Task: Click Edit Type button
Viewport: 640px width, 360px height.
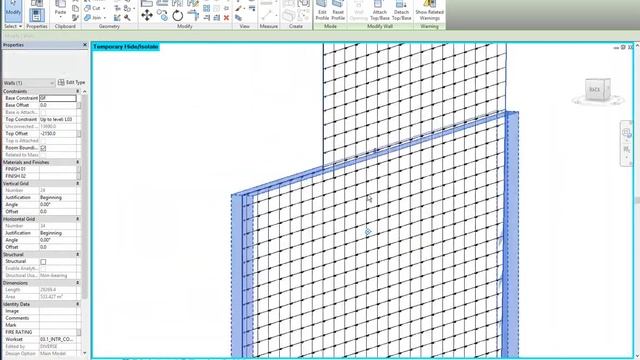Action: pos(71,82)
